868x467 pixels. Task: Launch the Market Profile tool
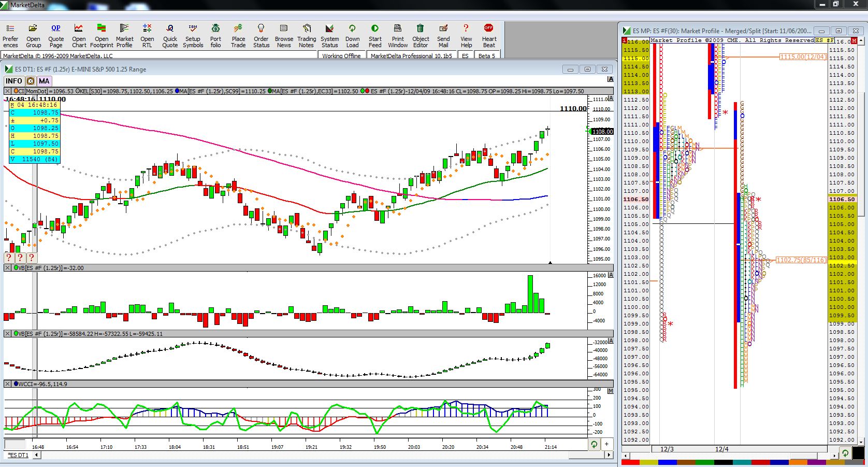(124, 35)
